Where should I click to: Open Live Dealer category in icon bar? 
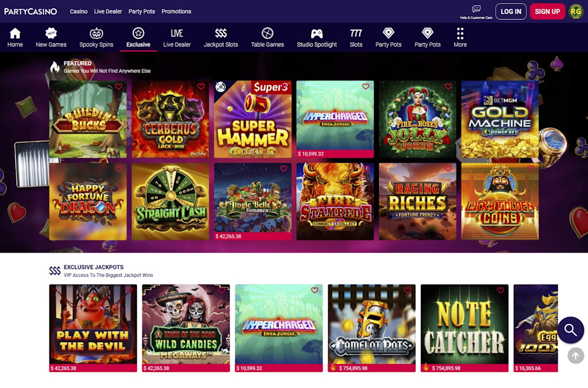pos(177,38)
